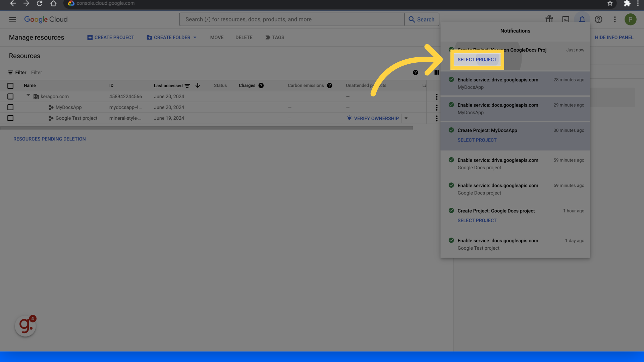Image resolution: width=644 pixels, height=362 pixels.
Task: Open the settings three-dot menu in header
Action: (x=615, y=19)
